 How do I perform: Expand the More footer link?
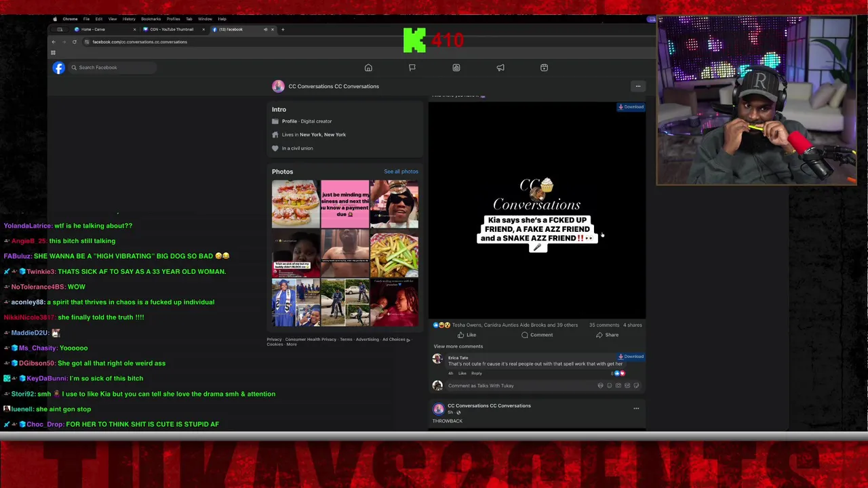click(292, 344)
